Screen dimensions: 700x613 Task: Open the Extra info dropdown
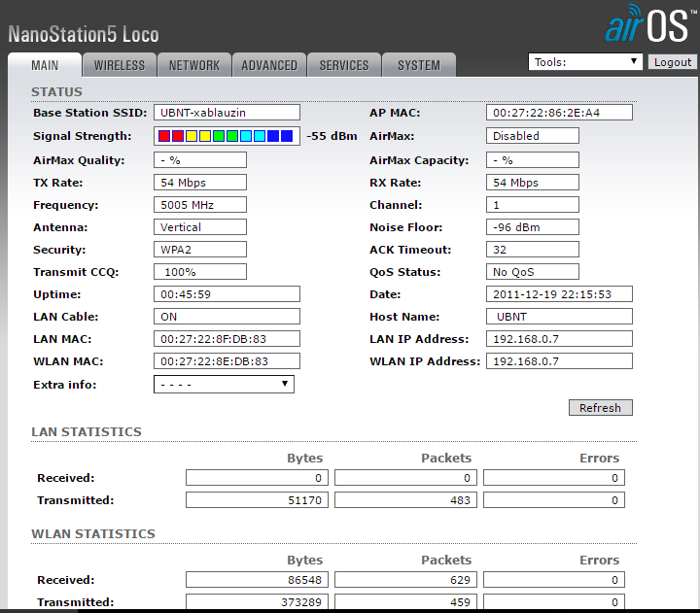[x=224, y=384]
